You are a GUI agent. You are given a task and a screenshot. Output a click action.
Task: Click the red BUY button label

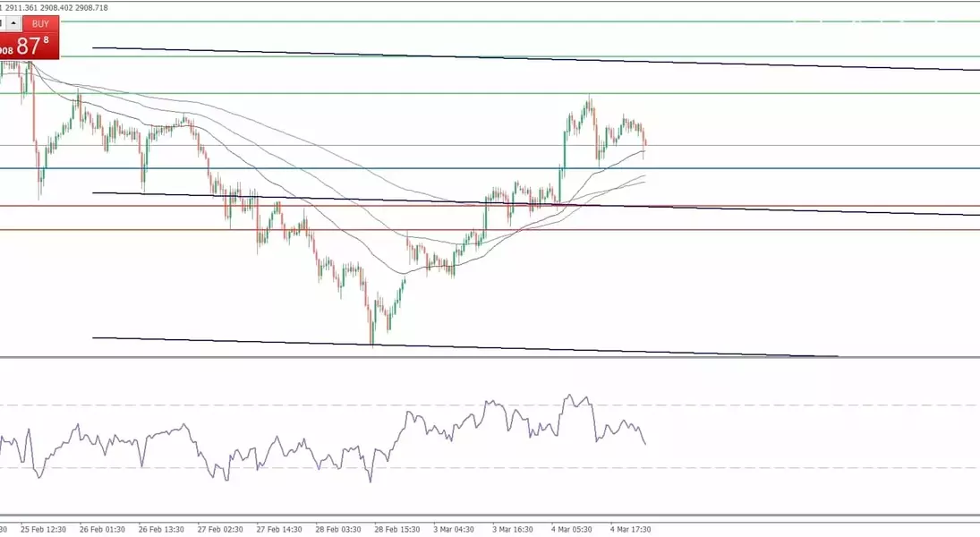[40, 24]
